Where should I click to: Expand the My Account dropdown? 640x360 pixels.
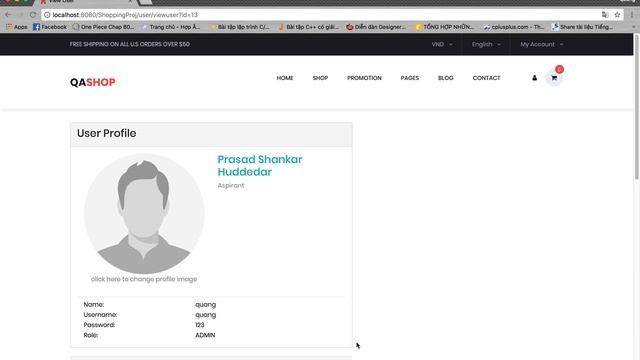(542, 44)
